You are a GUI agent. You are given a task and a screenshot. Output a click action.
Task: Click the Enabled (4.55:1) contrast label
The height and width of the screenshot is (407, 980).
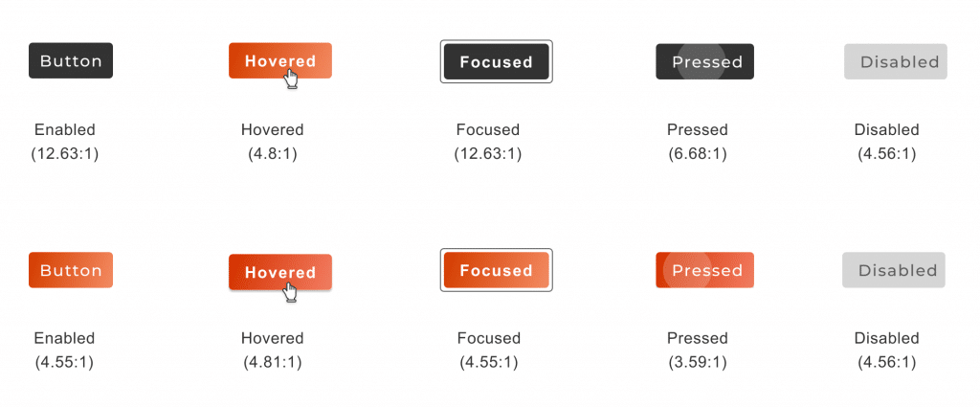[x=65, y=350]
